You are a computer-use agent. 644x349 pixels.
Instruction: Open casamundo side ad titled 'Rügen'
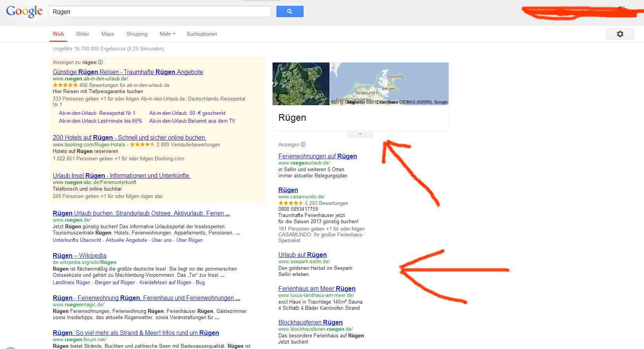288,190
